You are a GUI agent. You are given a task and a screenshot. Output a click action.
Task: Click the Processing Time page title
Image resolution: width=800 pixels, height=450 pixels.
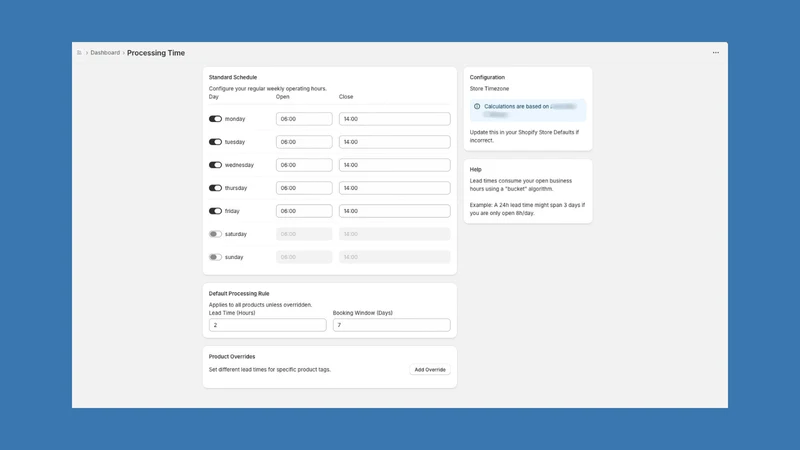pyautogui.click(x=156, y=53)
